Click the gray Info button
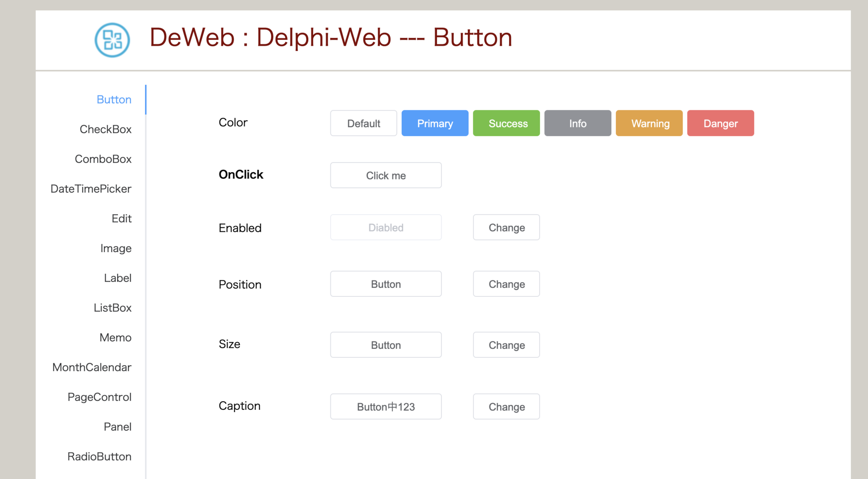 [578, 123]
